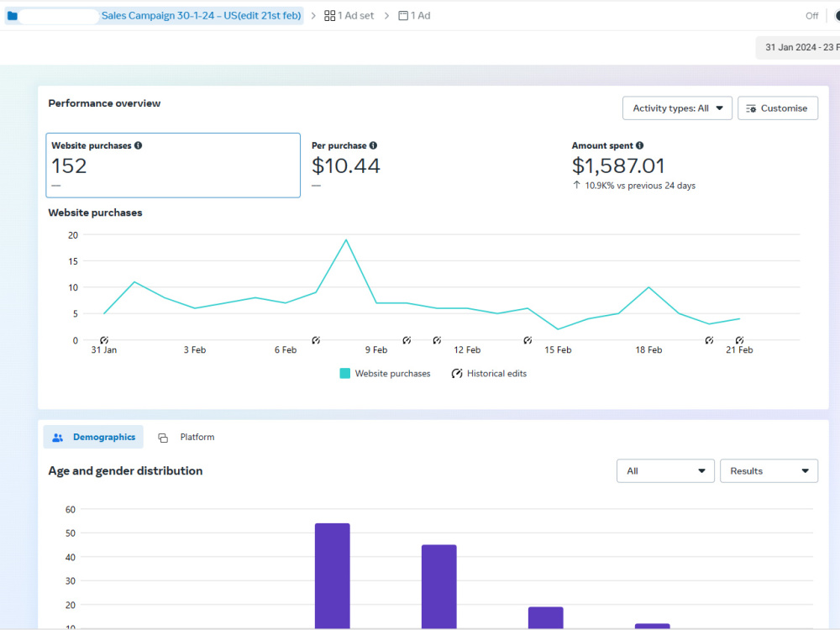Click info icon next to Amount spent

[639, 145]
